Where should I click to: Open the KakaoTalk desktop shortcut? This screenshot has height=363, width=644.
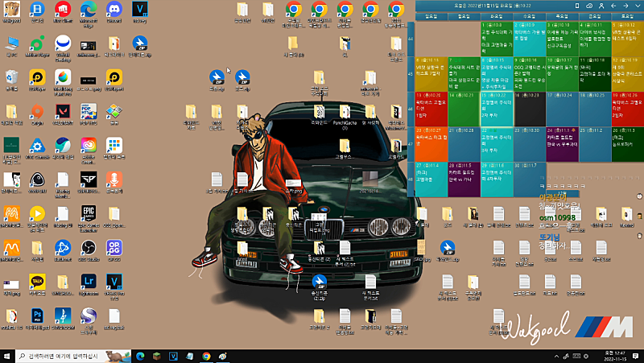click(x=36, y=281)
